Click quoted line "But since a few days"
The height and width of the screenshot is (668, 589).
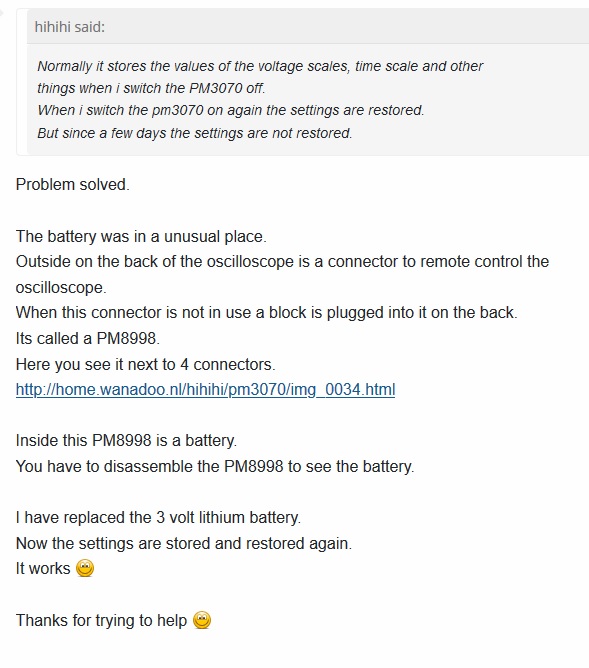[x=195, y=133]
